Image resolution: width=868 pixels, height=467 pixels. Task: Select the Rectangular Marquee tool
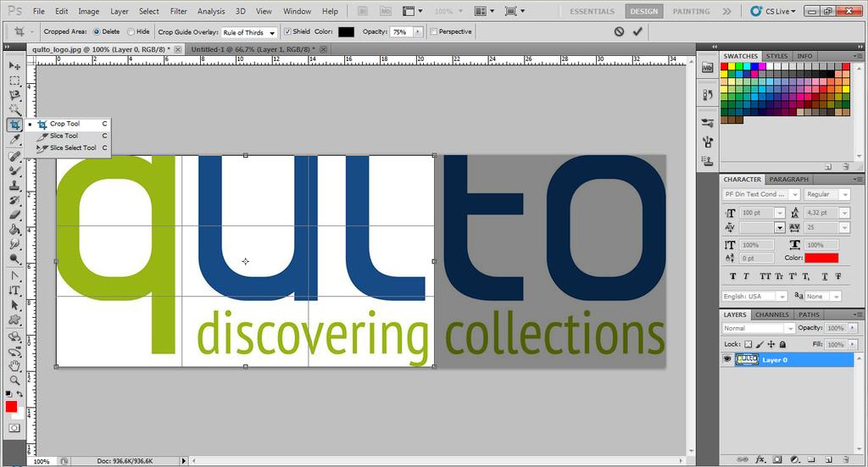click(x=14, y=81)
